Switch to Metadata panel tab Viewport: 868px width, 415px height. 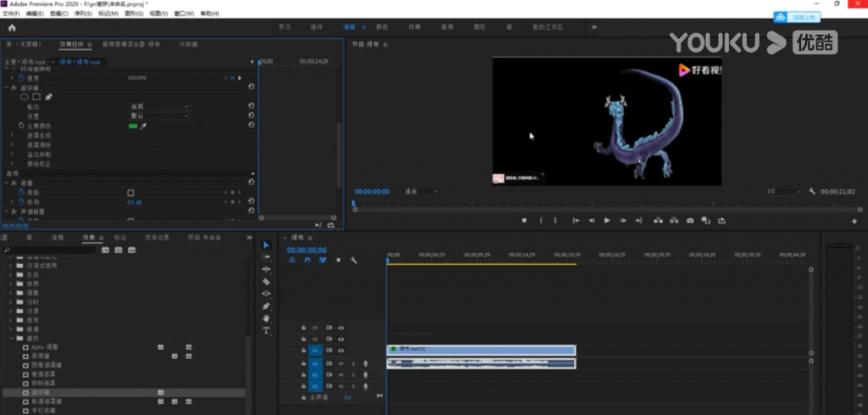(x=188, y=44)
